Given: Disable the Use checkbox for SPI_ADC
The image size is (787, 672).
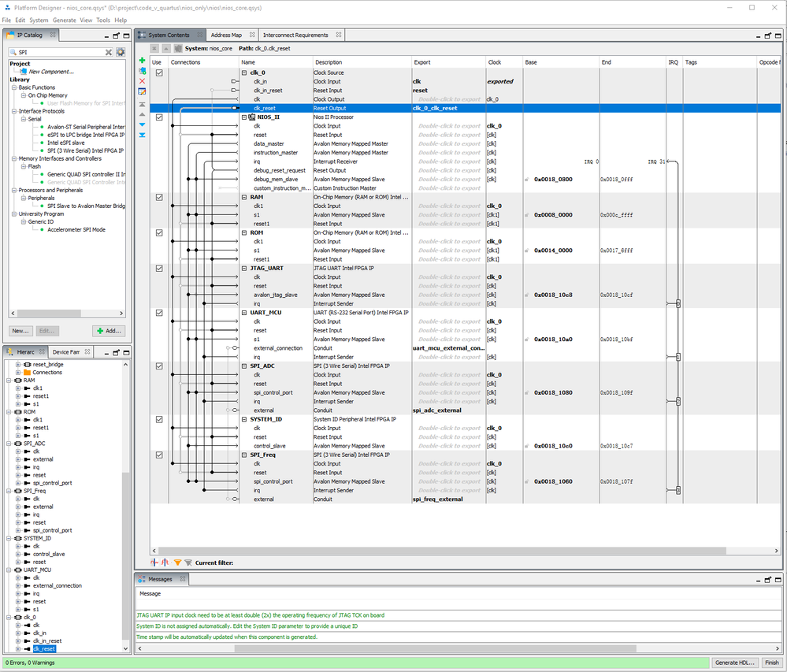Looking at the screenshot, I should click(x=159, y=366).
